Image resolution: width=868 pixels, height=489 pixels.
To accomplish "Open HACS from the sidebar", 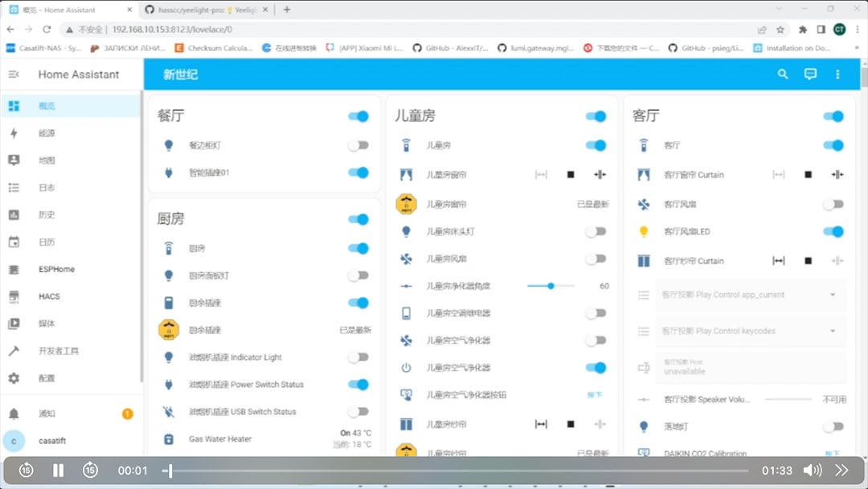I will (x=49, y=296).
